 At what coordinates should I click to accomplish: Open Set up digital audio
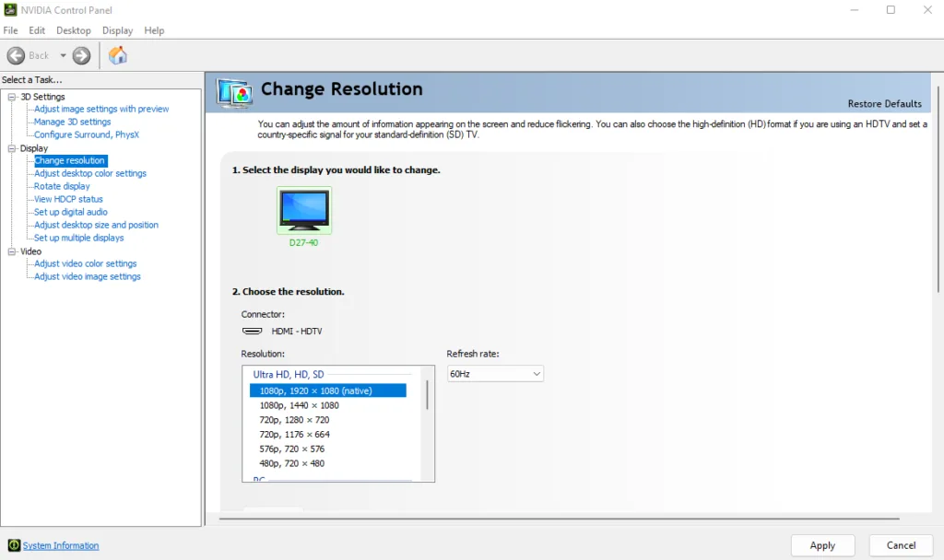tap(70, 213)
